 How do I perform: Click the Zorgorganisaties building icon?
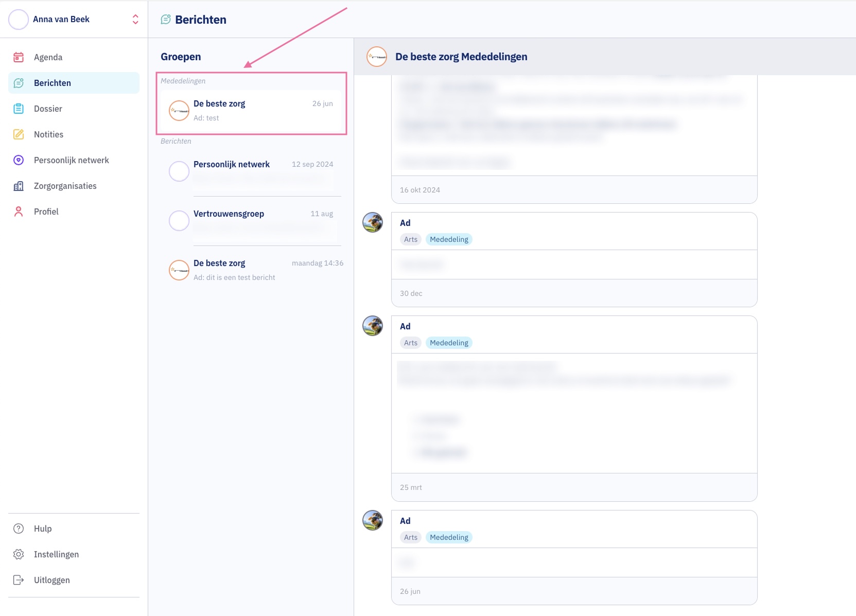pyautogui.click(x=19, y=186)
